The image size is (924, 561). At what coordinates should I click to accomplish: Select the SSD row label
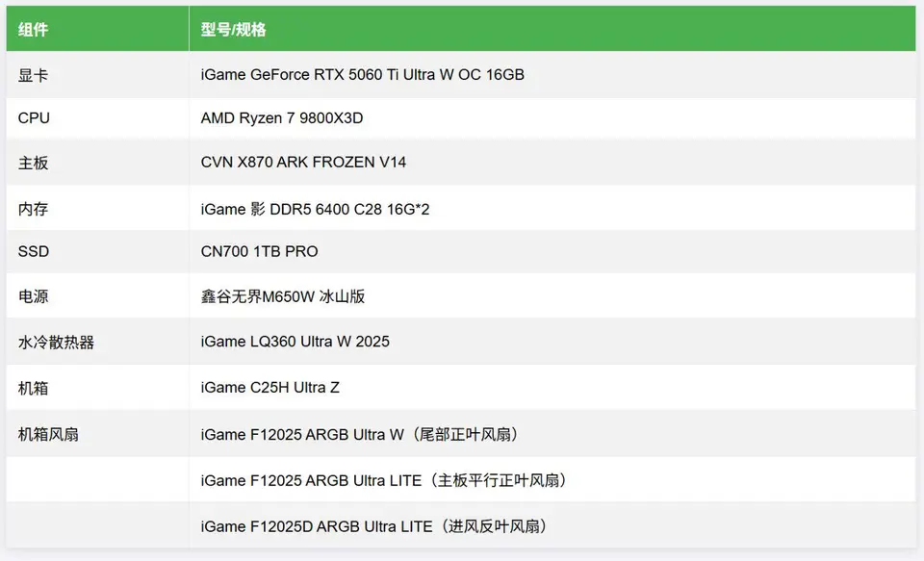tap(34, 251)
